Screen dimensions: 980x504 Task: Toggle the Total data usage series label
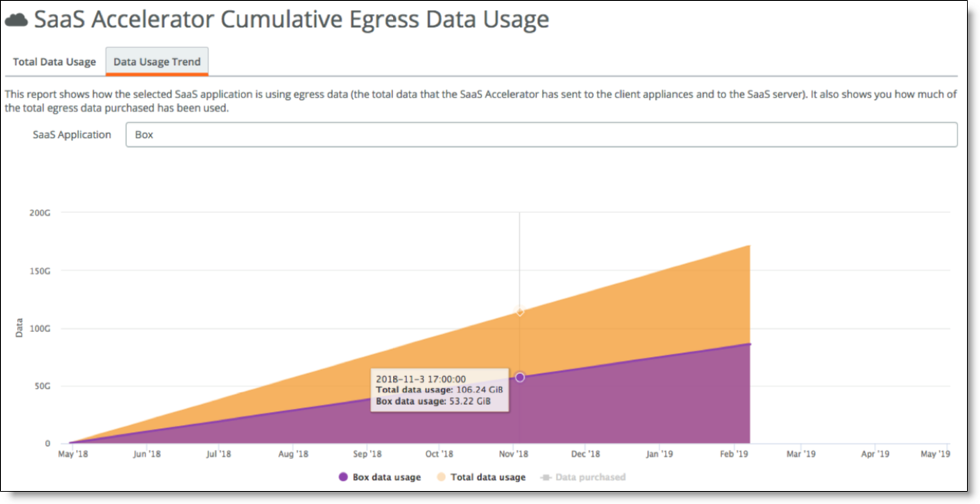[x=488, y=477]
